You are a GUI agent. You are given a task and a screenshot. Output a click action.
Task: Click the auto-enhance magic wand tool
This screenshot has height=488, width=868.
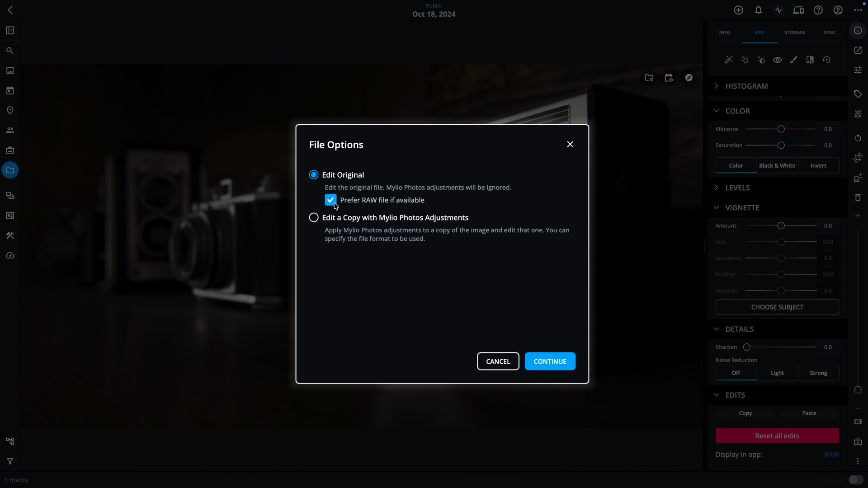(728, 60)
